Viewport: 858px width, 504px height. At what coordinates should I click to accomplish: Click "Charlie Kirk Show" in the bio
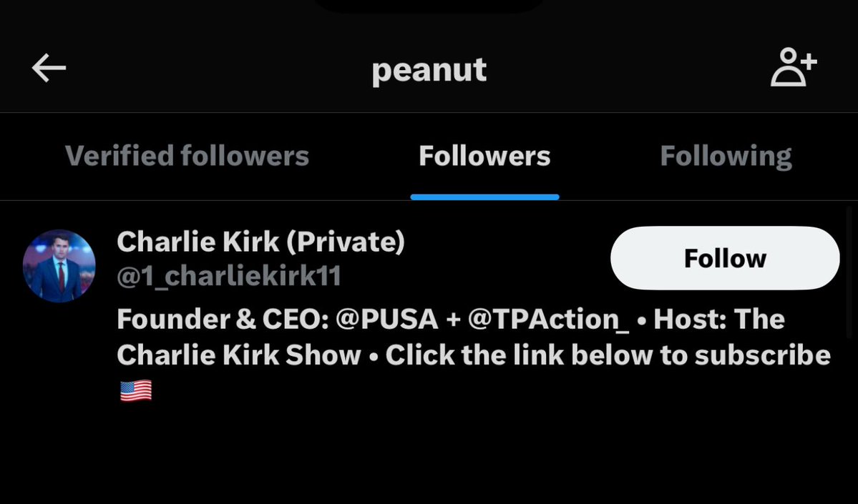(239, 355)
